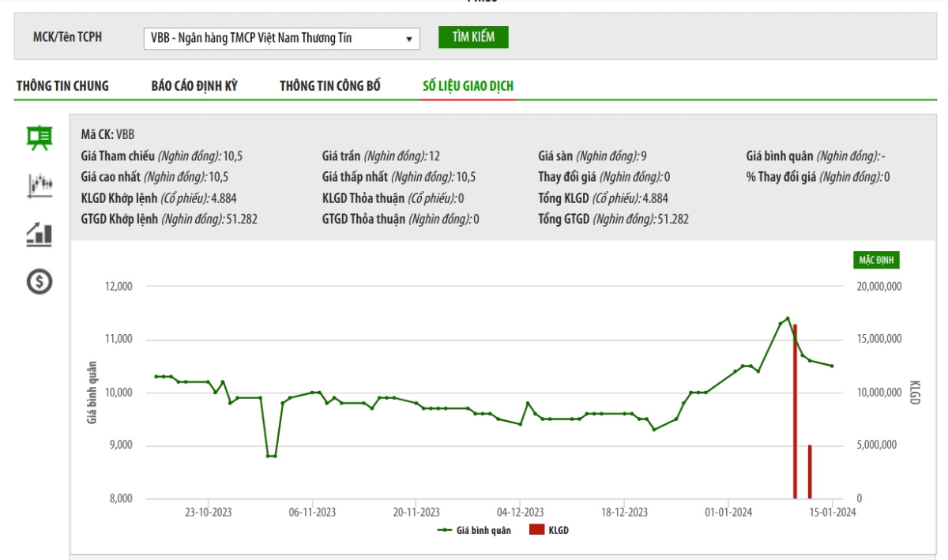Screen dimensions: 948x560
Task: Open the overview presentation board icon
Action: tap(39, 137)
